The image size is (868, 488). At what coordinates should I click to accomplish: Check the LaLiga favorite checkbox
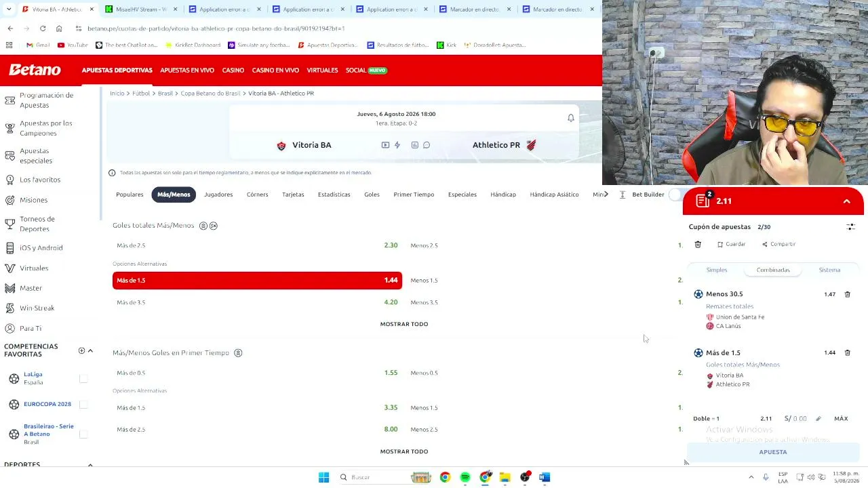pyautogui.click(x=83, y=379)
